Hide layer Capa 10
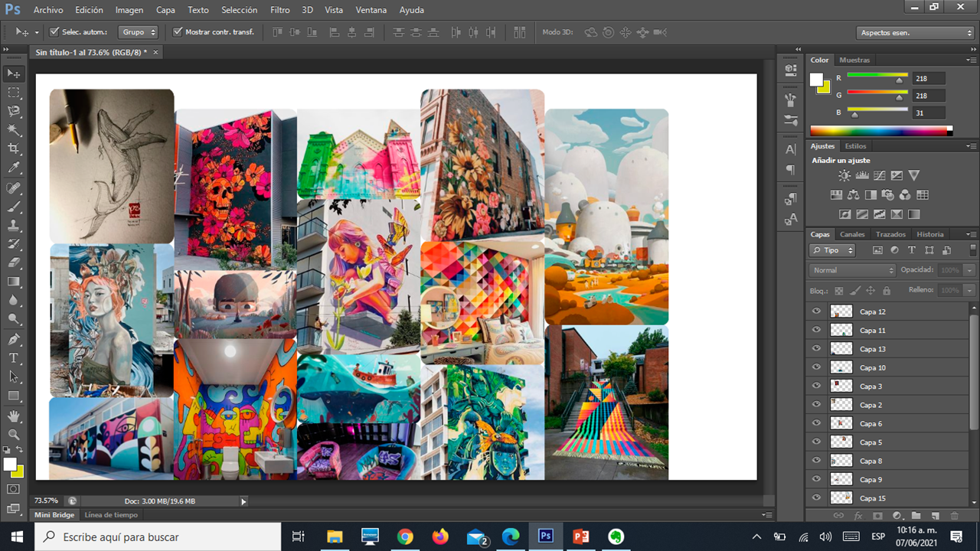 coord(816,367)
